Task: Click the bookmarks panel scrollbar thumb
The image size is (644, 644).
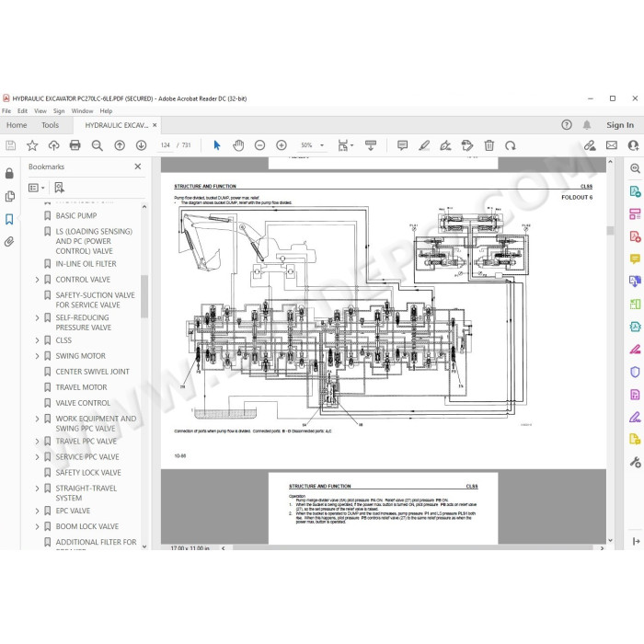Action: pyautogui.click(x=144, y=296)
